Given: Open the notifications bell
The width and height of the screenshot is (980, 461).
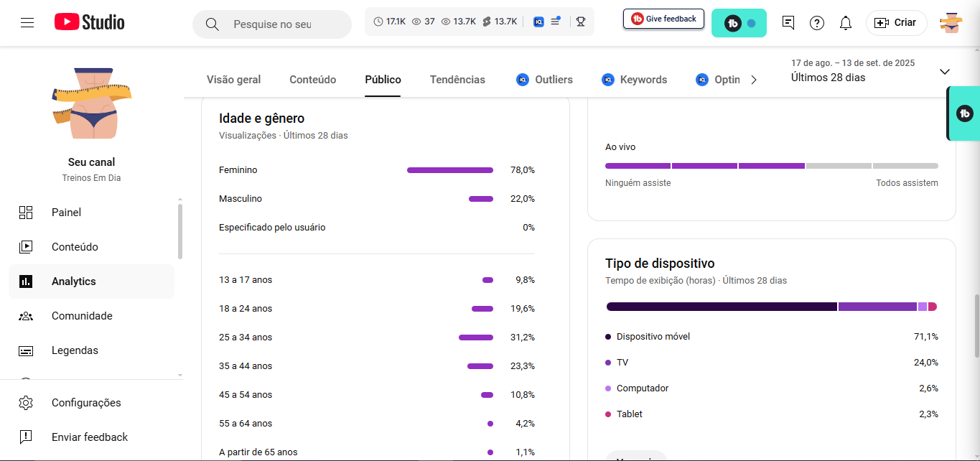Looking at the screenshot, I should (x=846, y=23).
